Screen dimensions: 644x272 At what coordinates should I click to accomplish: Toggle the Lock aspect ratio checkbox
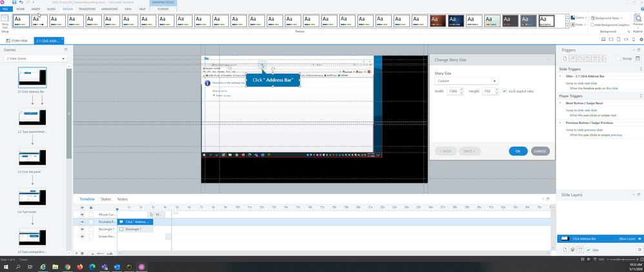pos(504,91)
